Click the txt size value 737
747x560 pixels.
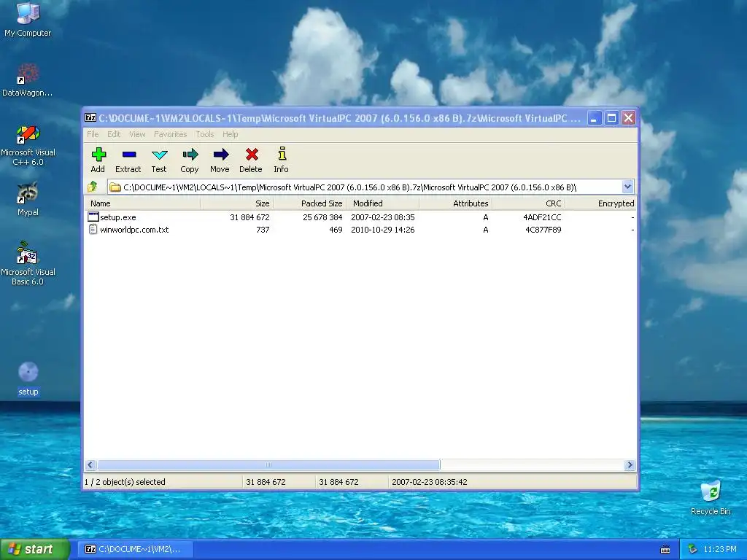pyautogui.click(x=263, y=230)
